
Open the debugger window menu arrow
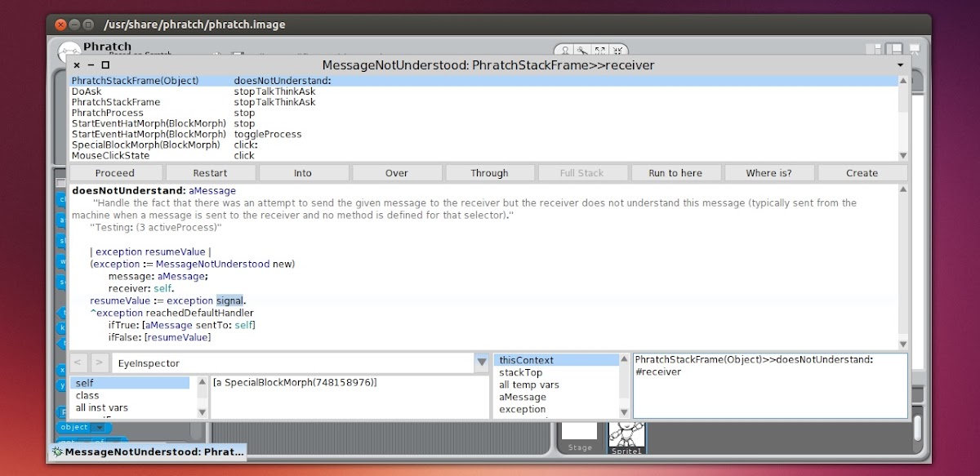[x=901, y=65]
